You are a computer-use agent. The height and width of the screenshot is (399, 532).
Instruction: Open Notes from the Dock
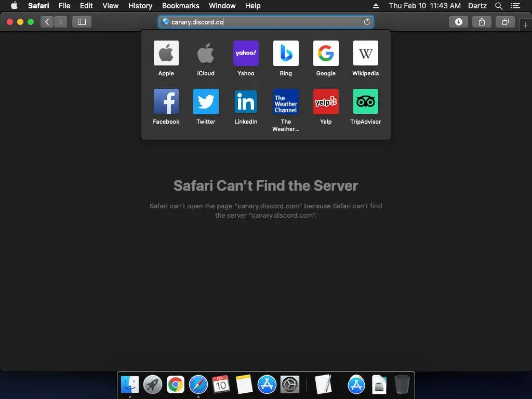tap(244, 384)
